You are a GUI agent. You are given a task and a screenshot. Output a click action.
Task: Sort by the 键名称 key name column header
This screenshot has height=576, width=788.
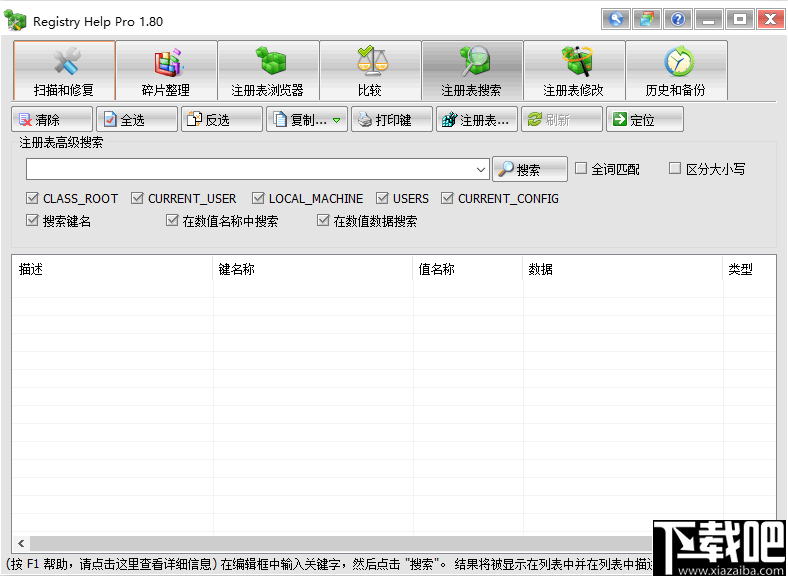pyautogui.click(x=313, y=269)
